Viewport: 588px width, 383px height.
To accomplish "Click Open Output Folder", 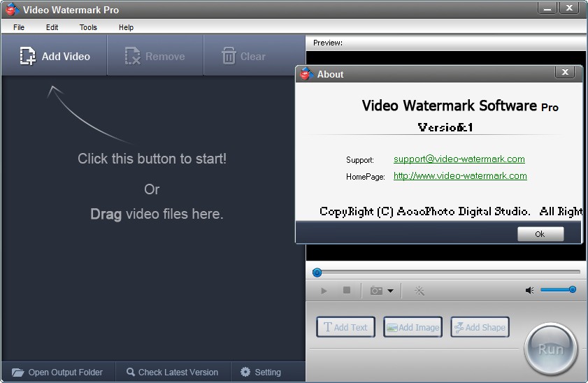I will click(57, 372).
